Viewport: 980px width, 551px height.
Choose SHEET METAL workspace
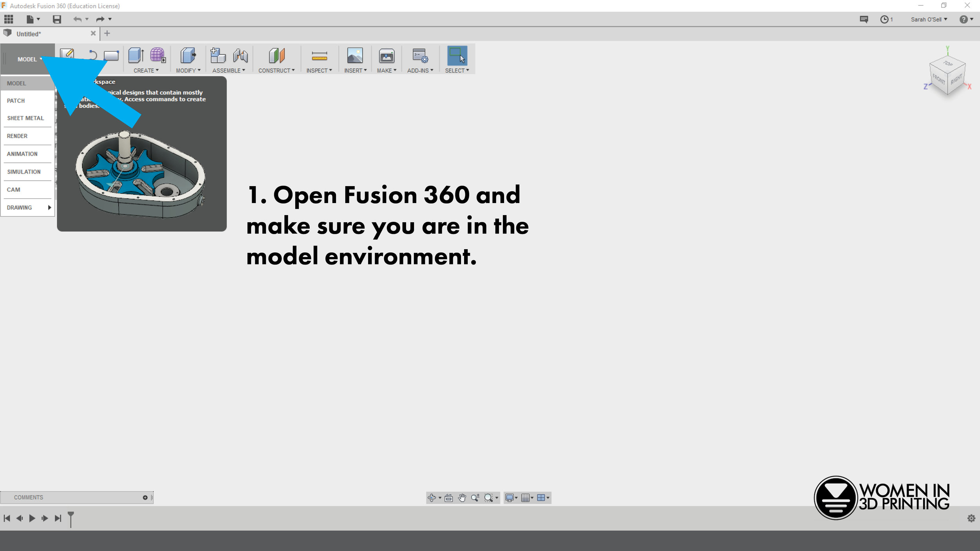pos(27,118)
